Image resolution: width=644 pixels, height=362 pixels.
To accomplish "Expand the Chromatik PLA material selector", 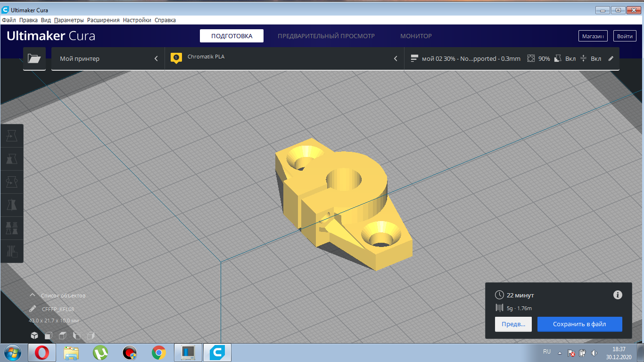I will [x=284, y=59].
